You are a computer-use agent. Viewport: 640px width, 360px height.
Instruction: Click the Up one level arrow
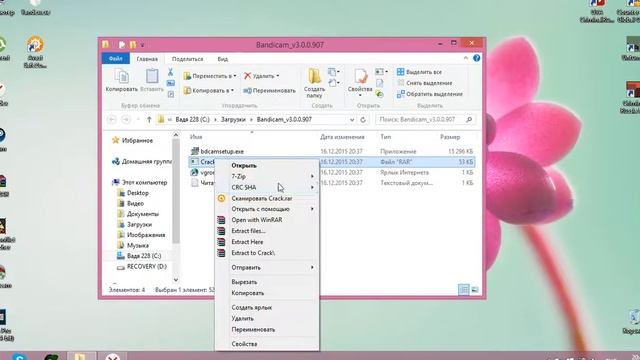(149, 120)
